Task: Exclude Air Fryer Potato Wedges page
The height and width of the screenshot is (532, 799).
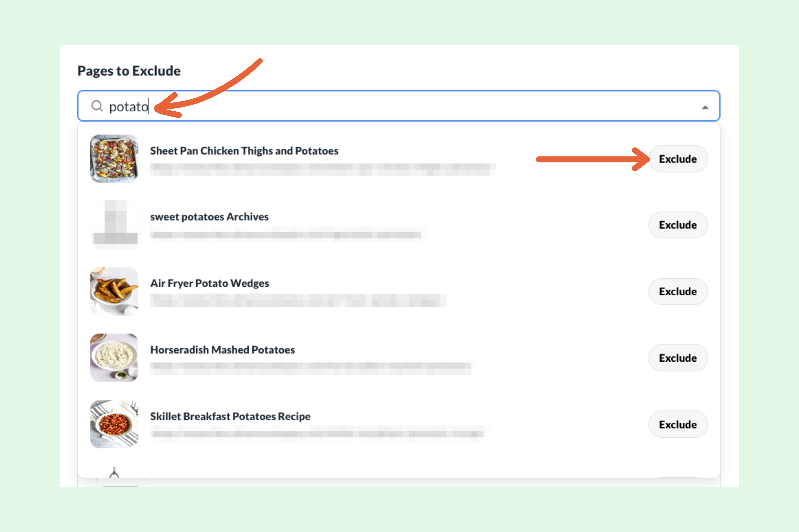Action: (678, 291)
